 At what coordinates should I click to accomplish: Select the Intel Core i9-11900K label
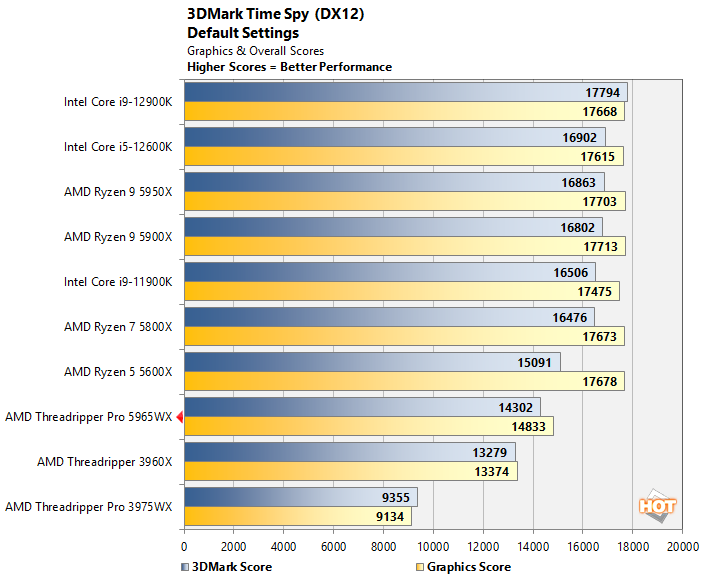tap(118, 282)
